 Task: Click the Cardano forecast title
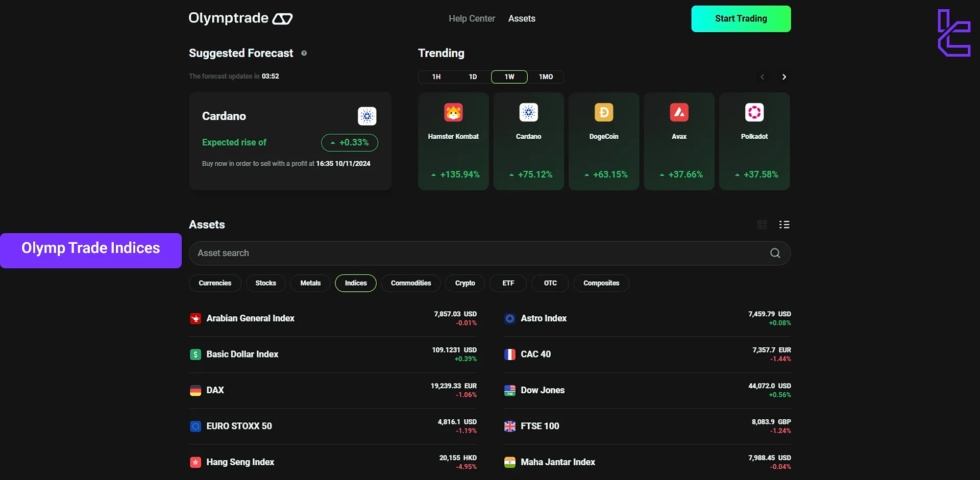[224, 116]
